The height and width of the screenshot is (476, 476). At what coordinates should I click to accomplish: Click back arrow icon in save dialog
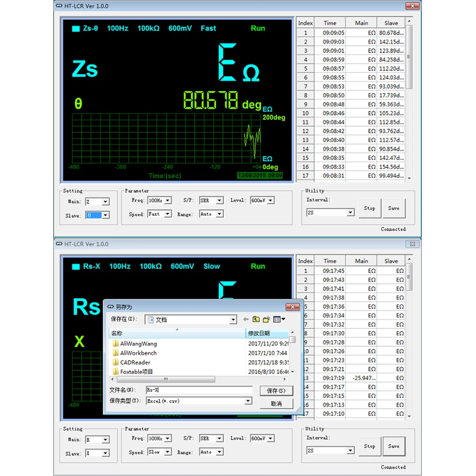click(x=246, y=319)
